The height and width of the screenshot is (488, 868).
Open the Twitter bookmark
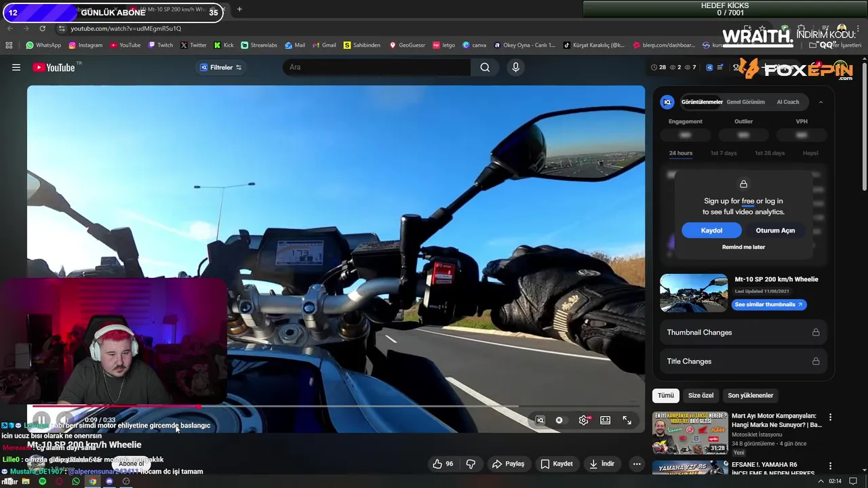tap(193, 45)
